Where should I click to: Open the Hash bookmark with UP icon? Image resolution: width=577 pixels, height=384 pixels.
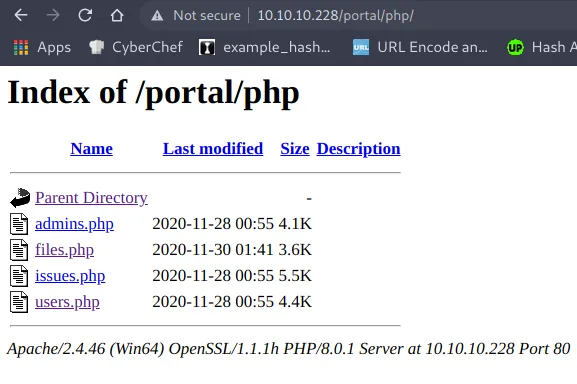(541, 47)
